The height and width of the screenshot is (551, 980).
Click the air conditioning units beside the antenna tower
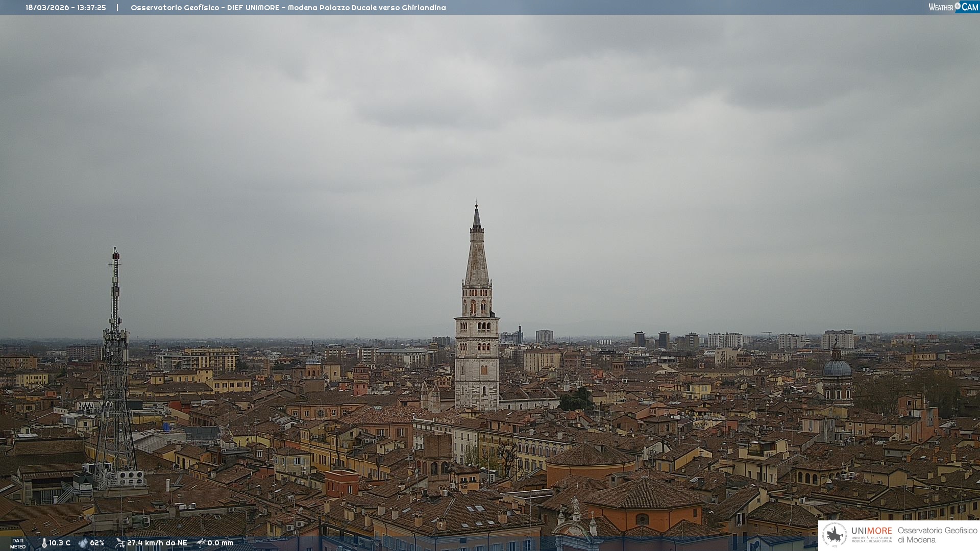click(130, 478)
